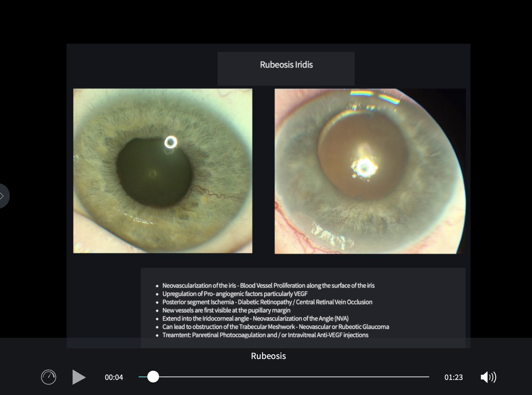Expand the side panel arrow at left edge

[x=3, y=196]
